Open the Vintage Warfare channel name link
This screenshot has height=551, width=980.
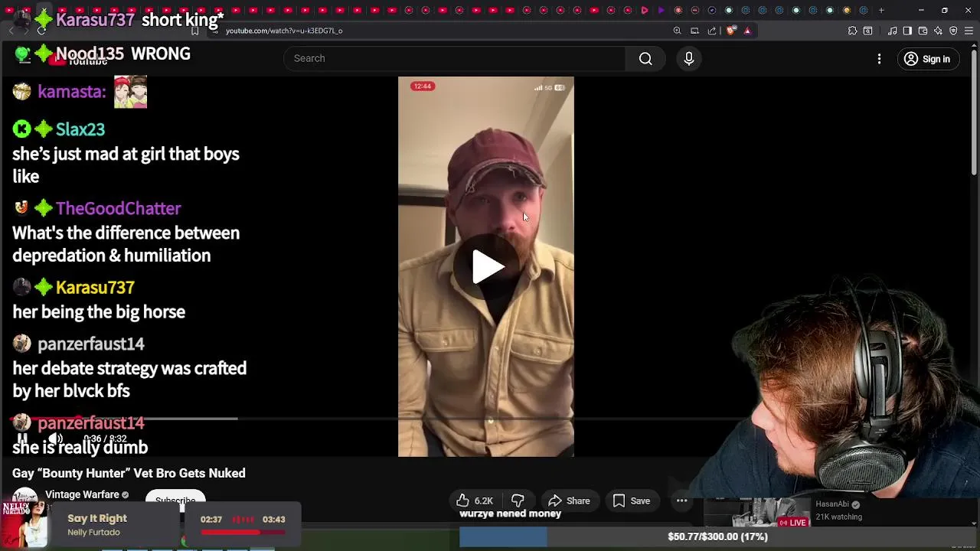83,494
